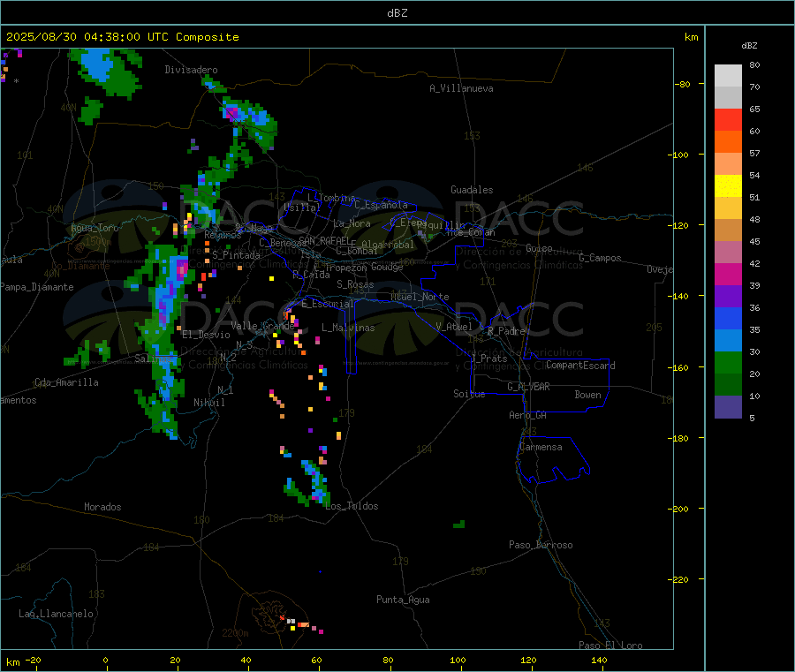
Task: Select the light blue 35 dBZ legend swatch
Action: click(x=728, y=341)
